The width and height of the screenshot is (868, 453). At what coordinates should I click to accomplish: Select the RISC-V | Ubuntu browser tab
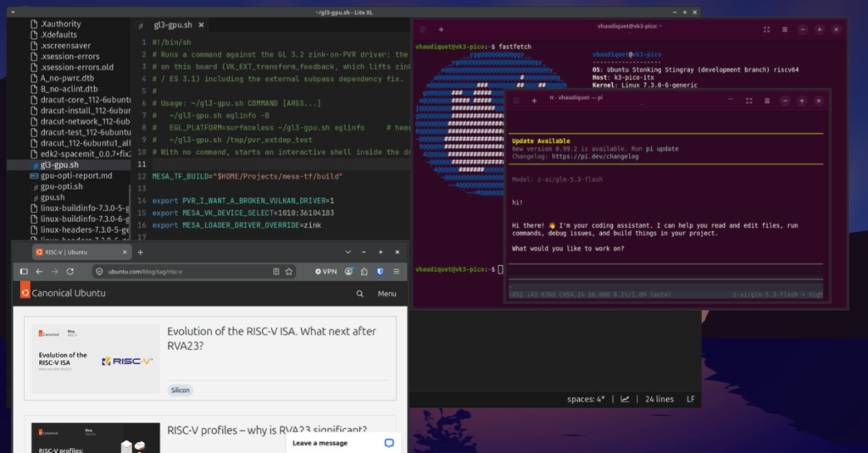[x=81, y=252]
